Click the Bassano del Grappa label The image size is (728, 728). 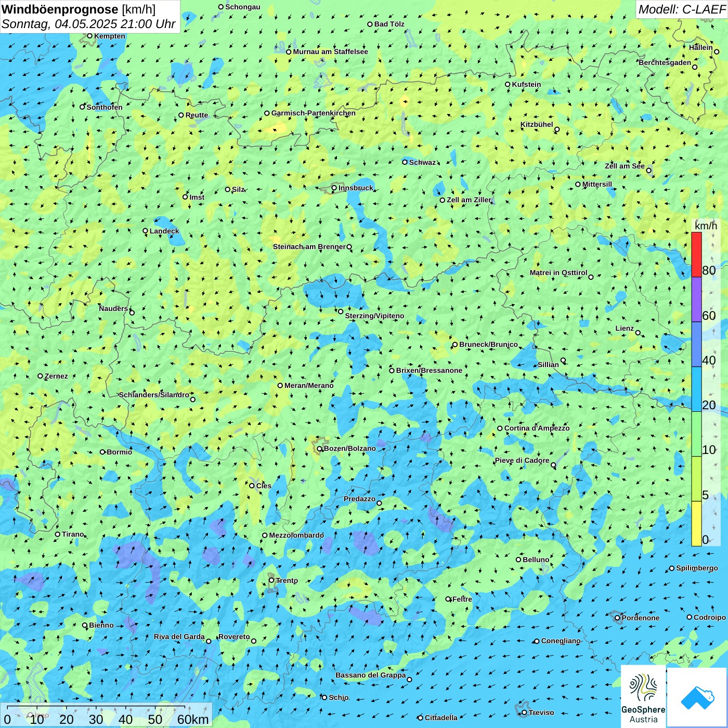click(x=371, y=675)
